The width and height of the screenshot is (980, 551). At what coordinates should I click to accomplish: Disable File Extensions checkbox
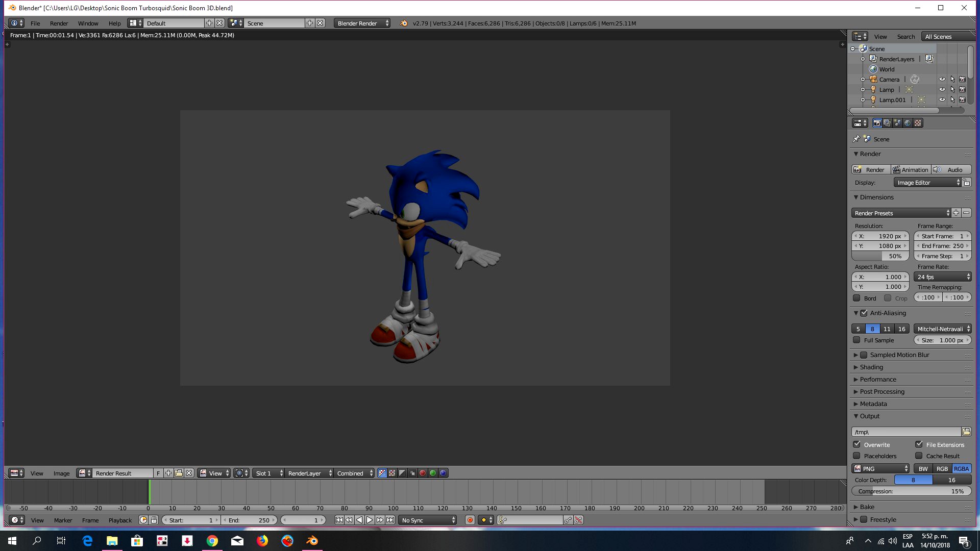(x=919, y=444)
